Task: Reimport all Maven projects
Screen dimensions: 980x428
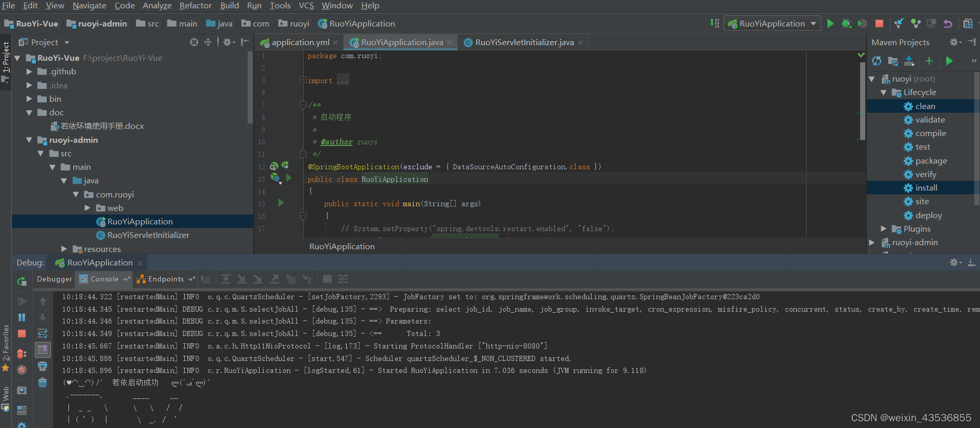Action: (877, 61)
